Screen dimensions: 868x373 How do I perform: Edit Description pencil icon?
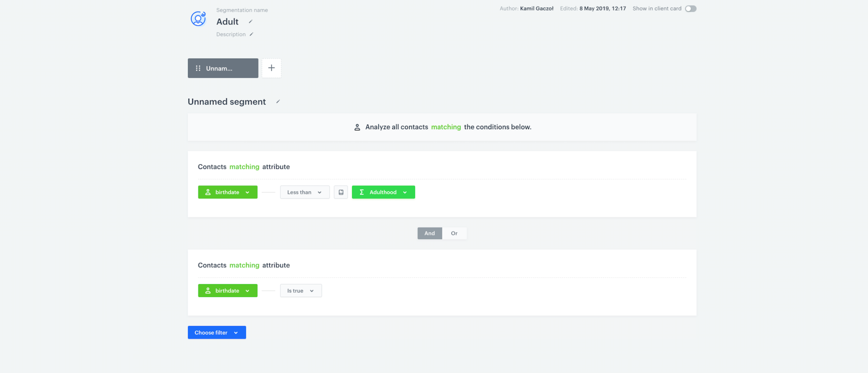coord(251,34)
